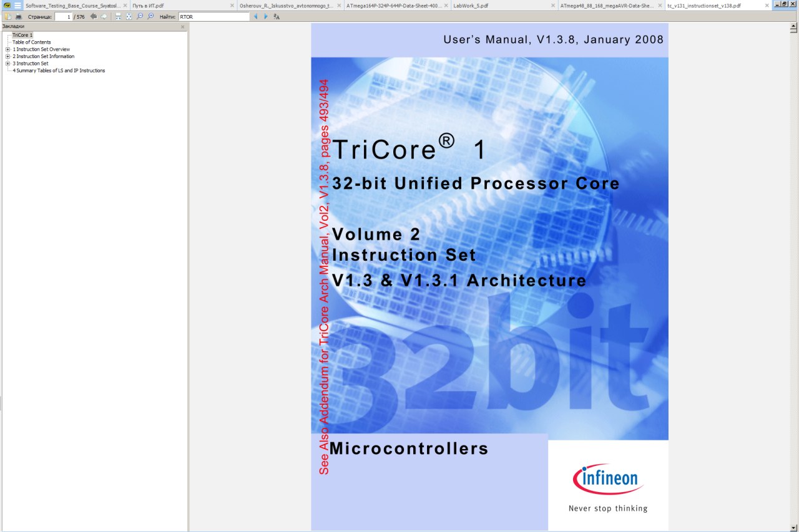
Task: Click the 'Volume 2' text on cover
Action: pyautogui.click(x=376, y=235)
